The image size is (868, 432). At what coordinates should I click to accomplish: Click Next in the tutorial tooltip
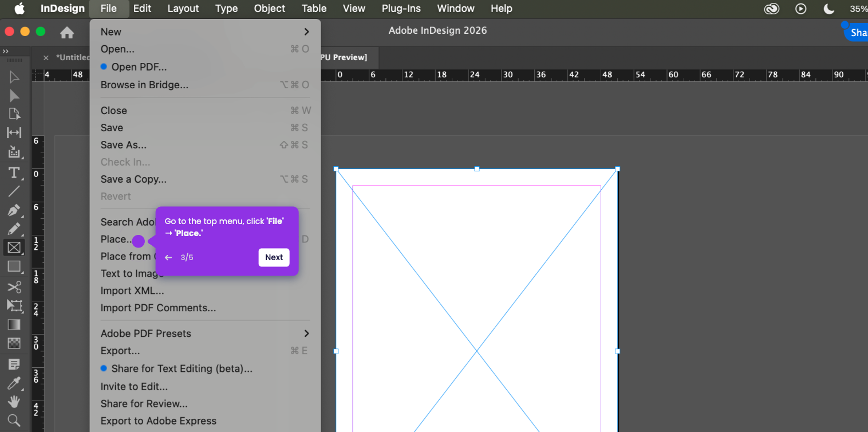click(x=274, y=257)
